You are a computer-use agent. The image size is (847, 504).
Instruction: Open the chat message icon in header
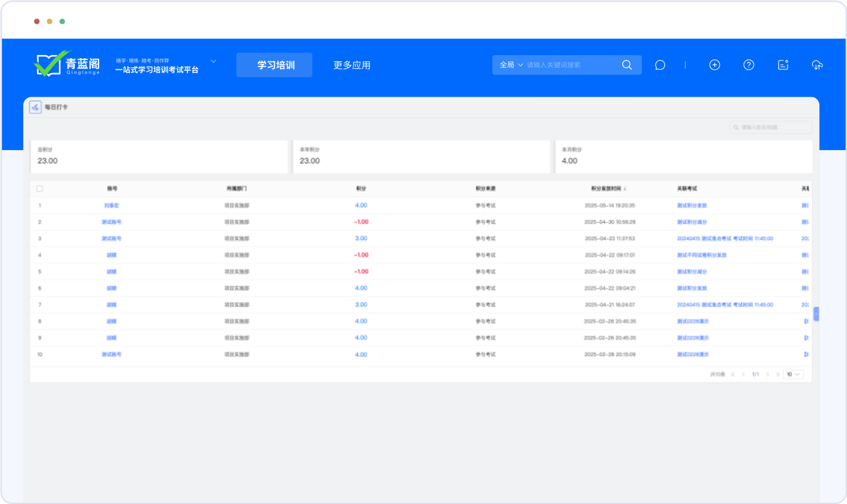660,65
